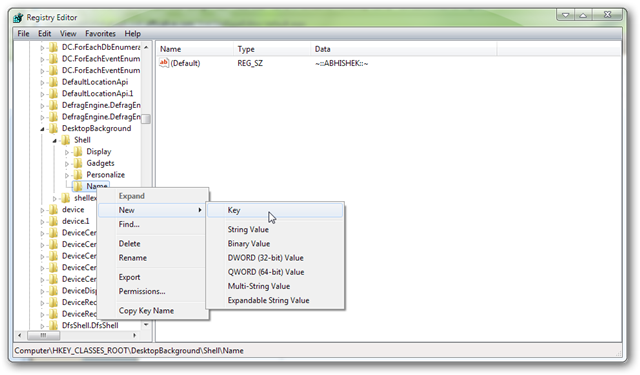Click the Shell folder icon
Screen dimensions: 640x375
pos(65,140)
